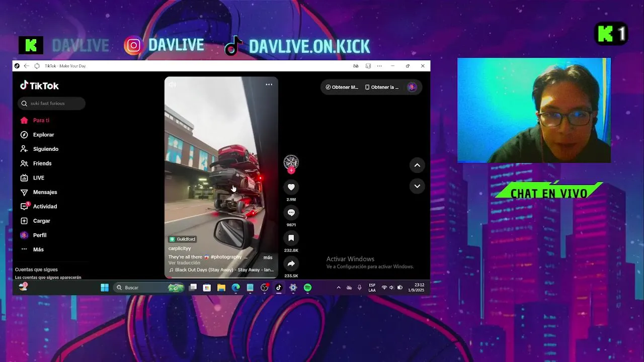Reload the TikTok app page

pyautogui.click(x=37, y=66)
